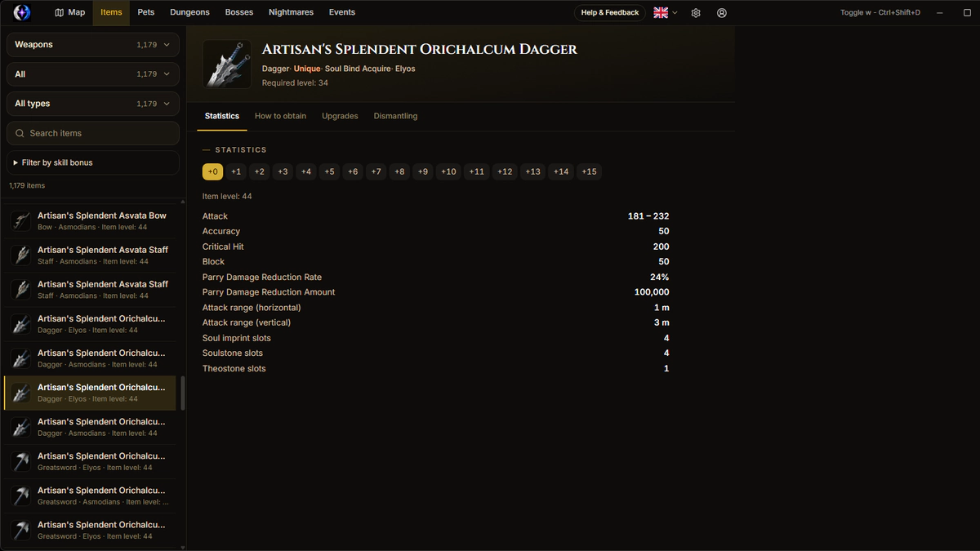The image size is (980, 551).
Task: Select the +10 enhancement level
Action: coord(448,171)
